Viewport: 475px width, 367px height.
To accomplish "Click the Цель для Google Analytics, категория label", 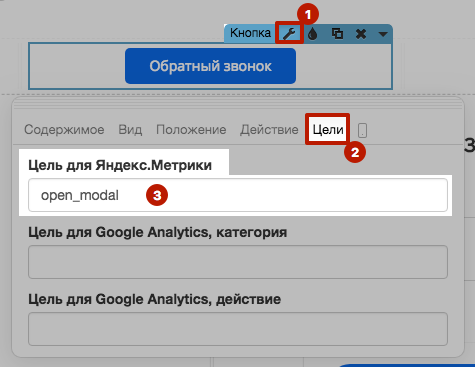I will point(158,232).
